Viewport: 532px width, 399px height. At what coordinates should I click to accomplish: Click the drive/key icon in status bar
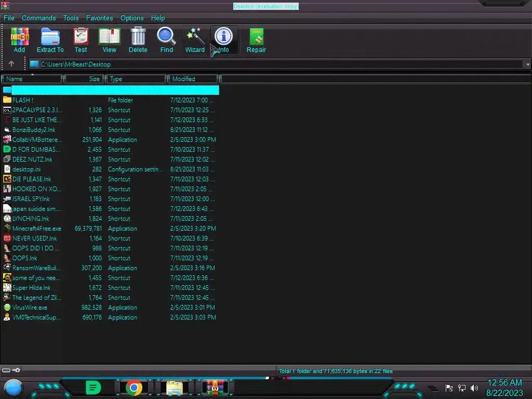11,370
